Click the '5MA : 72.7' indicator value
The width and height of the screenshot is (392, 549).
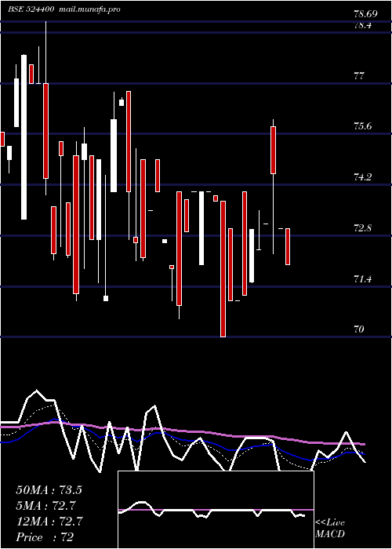point(46,506)
